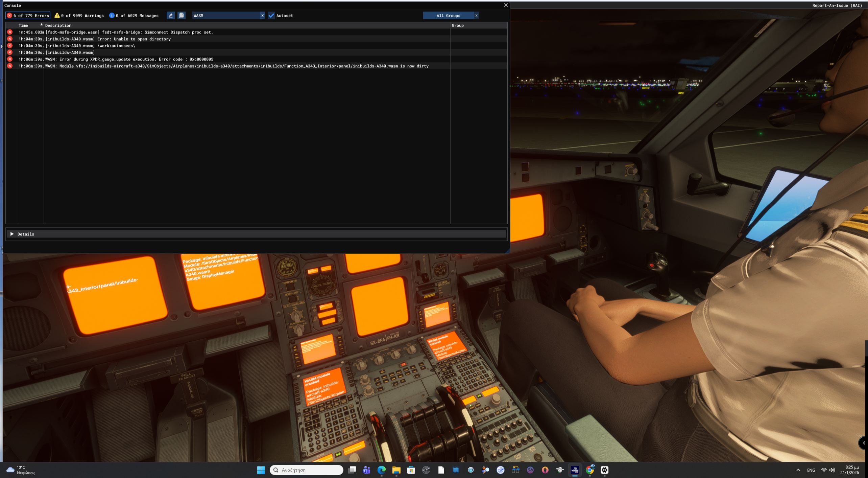868x478 pixels.
Task: Click the clear console eraser icon
Action: tap(170, 16)
